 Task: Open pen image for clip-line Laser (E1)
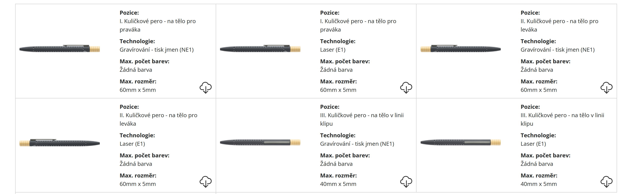(460, 142)
